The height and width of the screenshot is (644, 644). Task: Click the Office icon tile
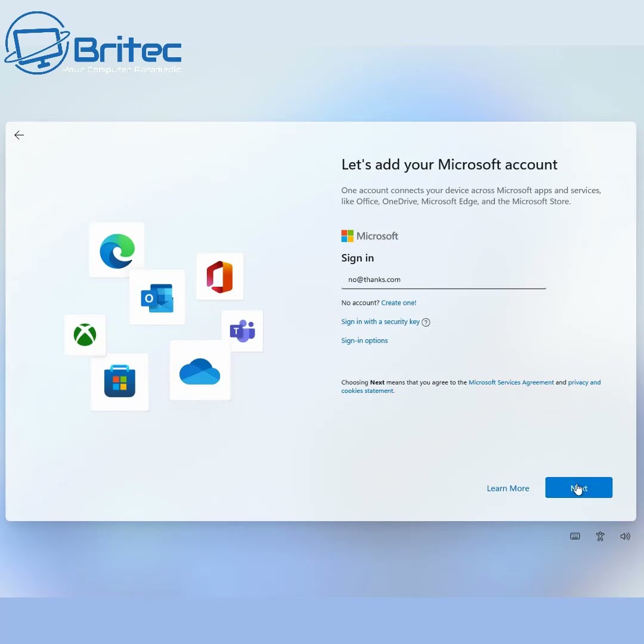219,277
